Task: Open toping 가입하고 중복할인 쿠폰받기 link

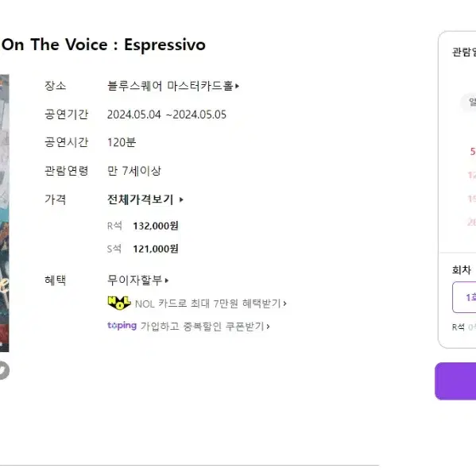Action: coord(189,326)
